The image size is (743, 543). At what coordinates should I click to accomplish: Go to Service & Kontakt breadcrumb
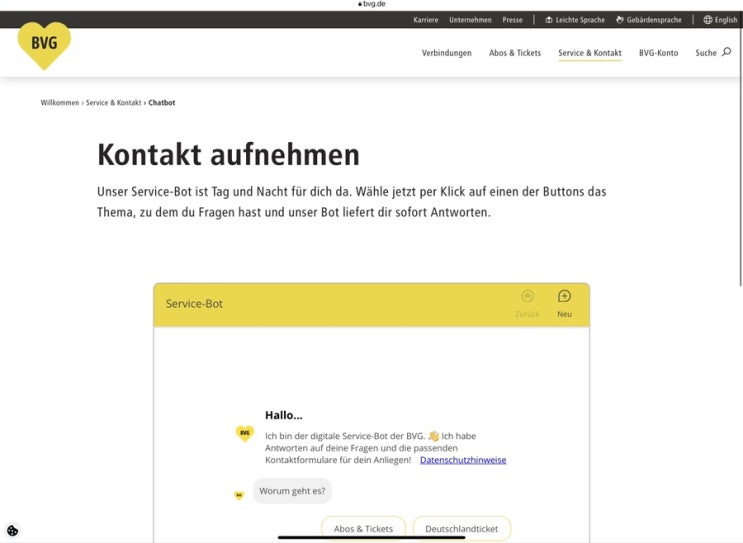tap(113, 102)
